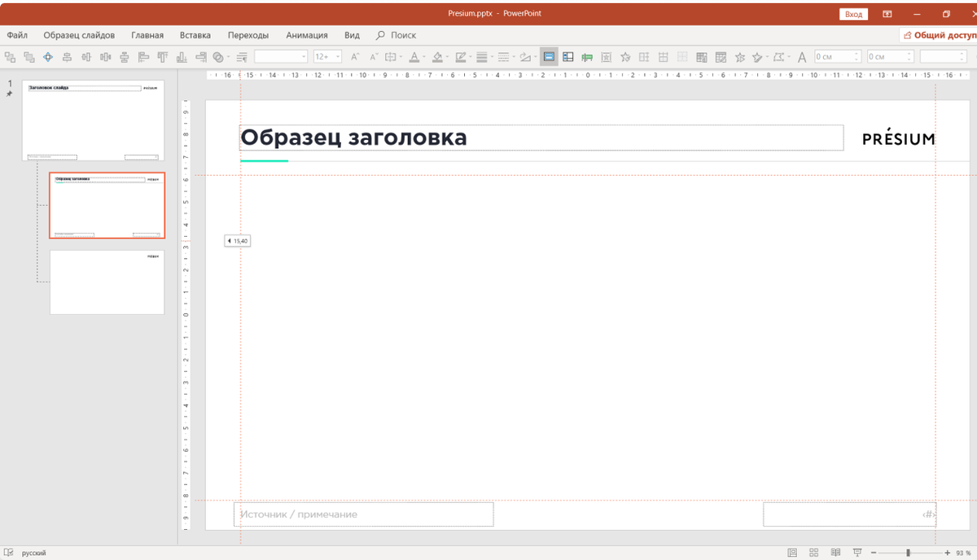The height and width of the screenshot is (560, 977).
Task: Click the Источник / примечание footer placeholder
Action: coord(363,514)
